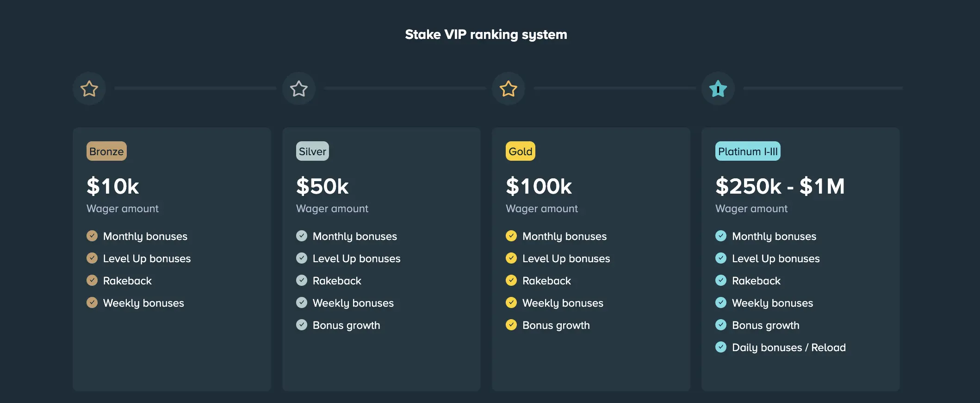Click the Stake VIP ranking system heading
Viewport: 980px width, 403px height.
(x=486, y=35)
